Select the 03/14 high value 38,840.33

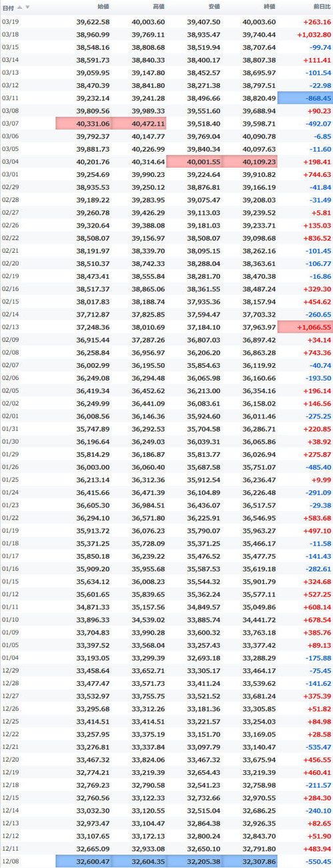pos(149,59)
